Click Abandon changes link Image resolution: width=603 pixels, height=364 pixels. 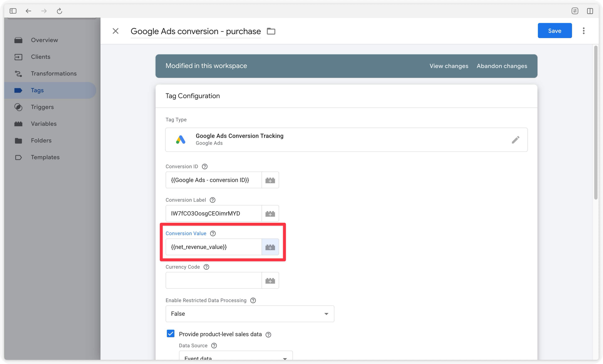502,66
